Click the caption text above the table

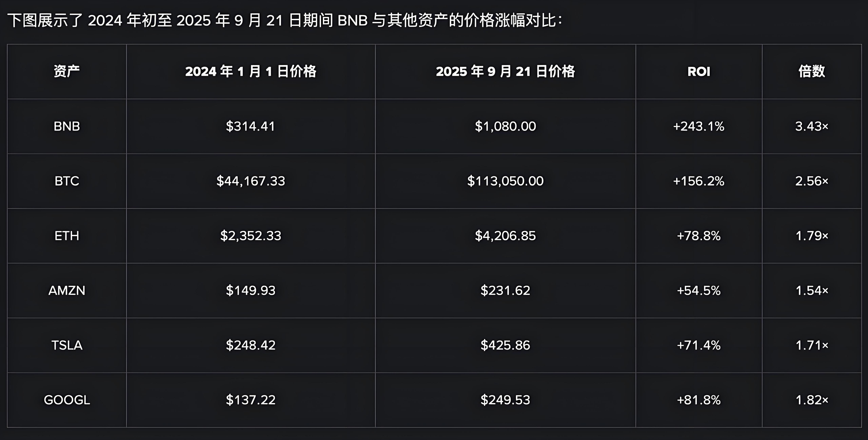285,20
